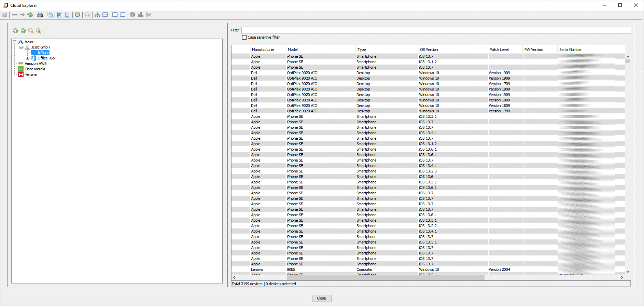
Task: Print the device list with the printer icon
Action: [40, 15]
